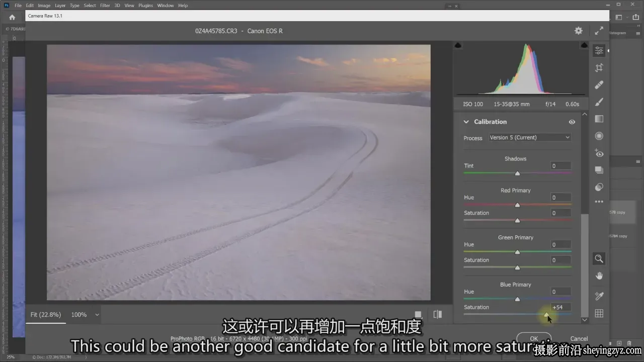Image resolution: width=644 pixels, height=362 pixels.
Task: Open the Select menu
Action: point(90,6)
